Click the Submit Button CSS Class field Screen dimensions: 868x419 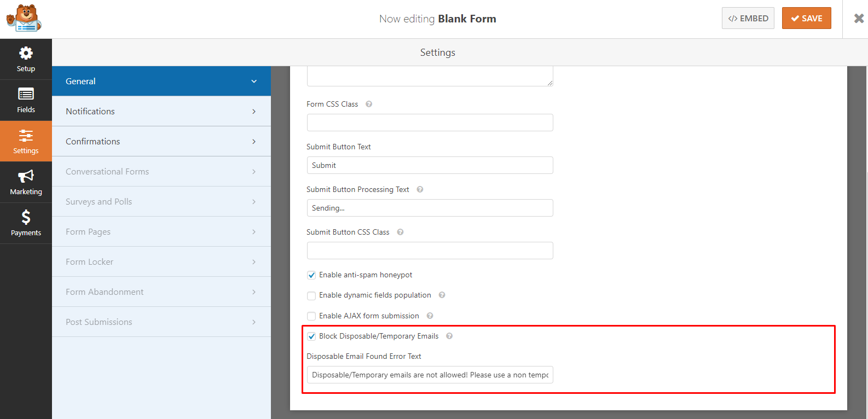click(430, 251)
